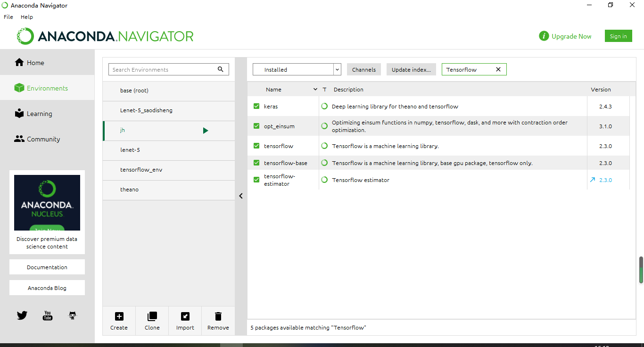Click the '5 packages available' status text
The width and height of the screenshot is (644, 347).
pos(308,327)
